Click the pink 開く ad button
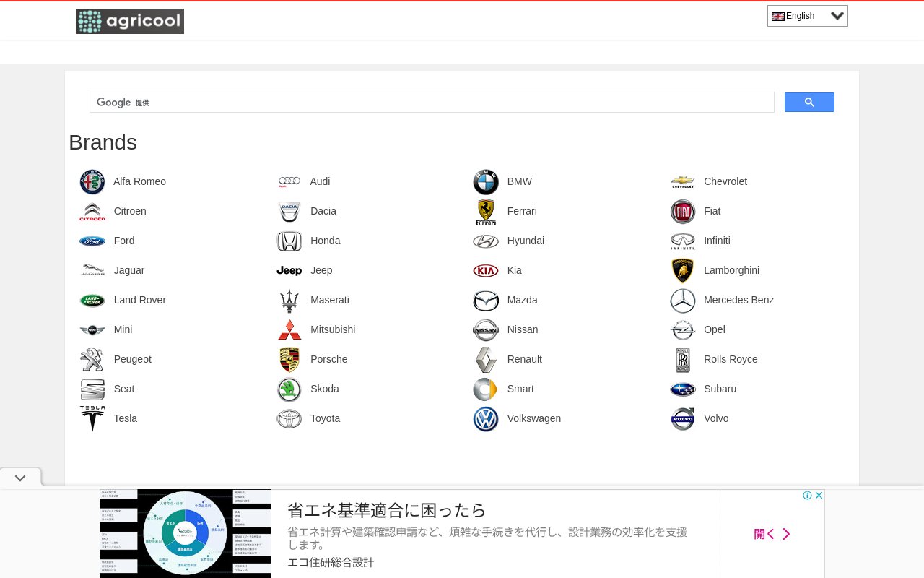This screenshot has height=578, width=924. click(772, 534)
